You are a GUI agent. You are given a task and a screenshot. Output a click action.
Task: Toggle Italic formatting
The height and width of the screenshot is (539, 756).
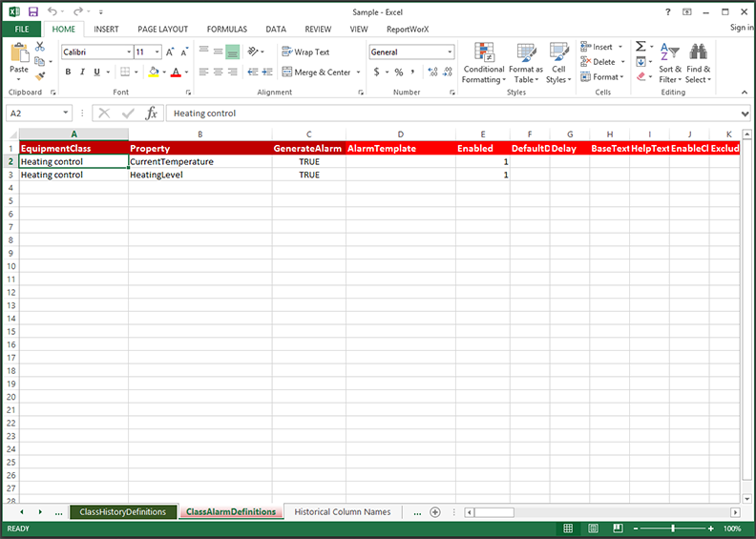[83, 73]
